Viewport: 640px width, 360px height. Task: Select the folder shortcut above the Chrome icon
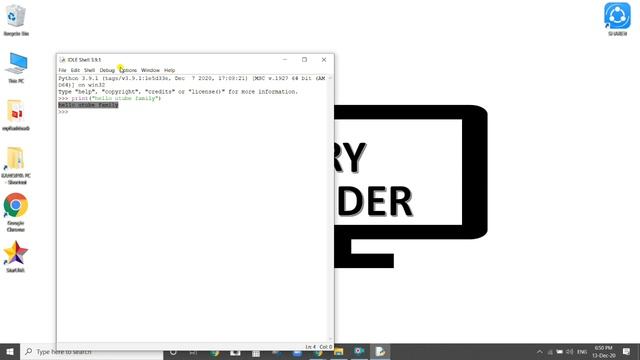16,165
